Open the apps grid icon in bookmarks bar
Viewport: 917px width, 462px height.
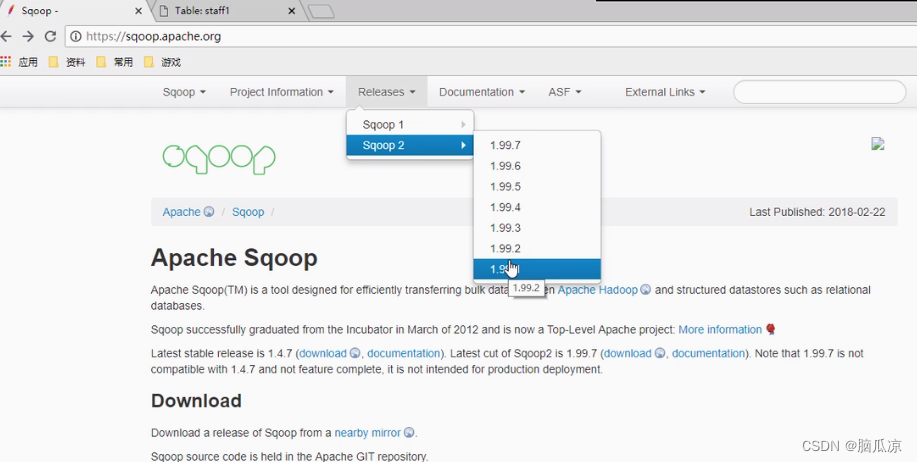click(5, 61)
